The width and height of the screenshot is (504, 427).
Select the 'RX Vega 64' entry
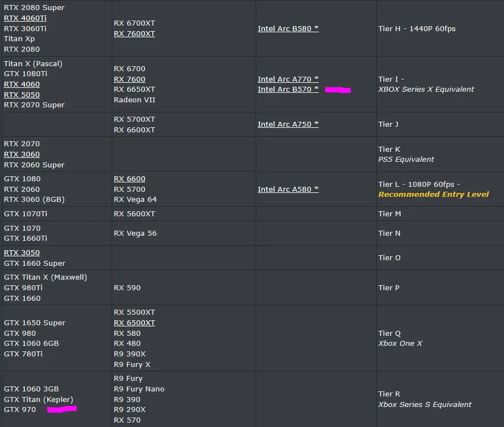(x=136, y=200)
